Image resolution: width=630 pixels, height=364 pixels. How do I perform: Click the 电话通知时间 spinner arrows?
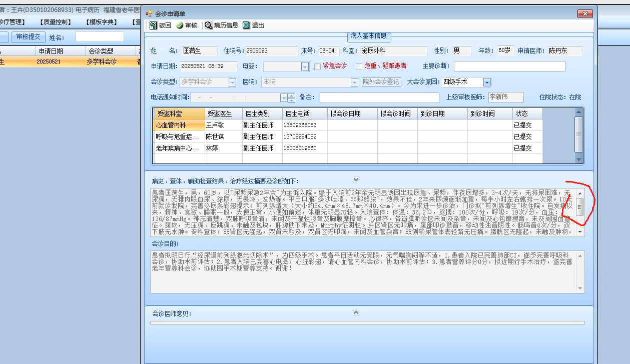click(291, 98)
